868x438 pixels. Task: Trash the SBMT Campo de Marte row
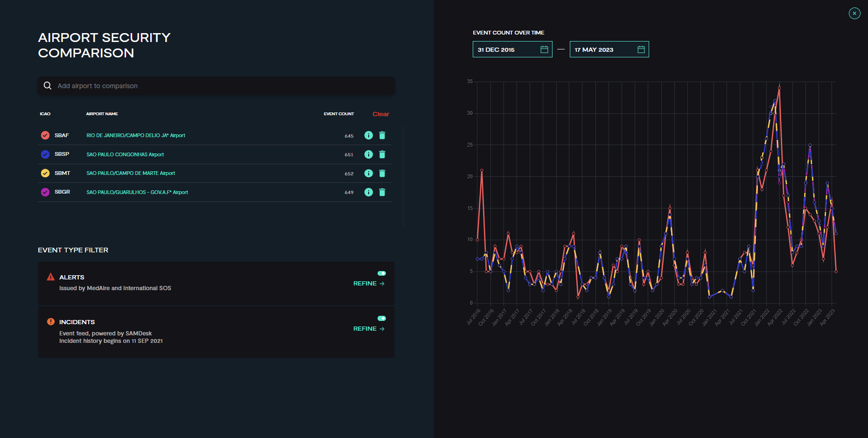coord(382,174)
